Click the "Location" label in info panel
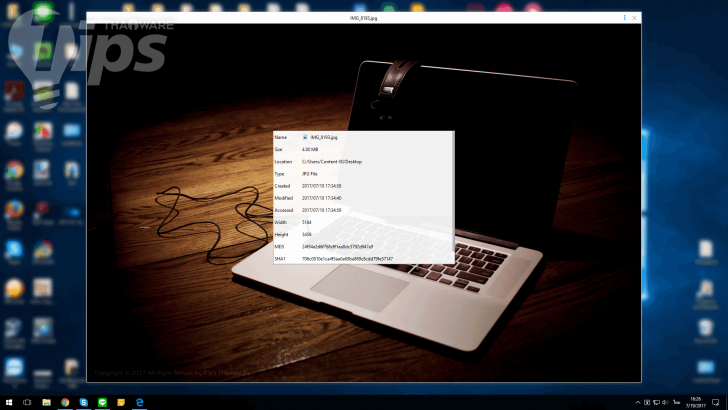 click(x=283, y=162)
